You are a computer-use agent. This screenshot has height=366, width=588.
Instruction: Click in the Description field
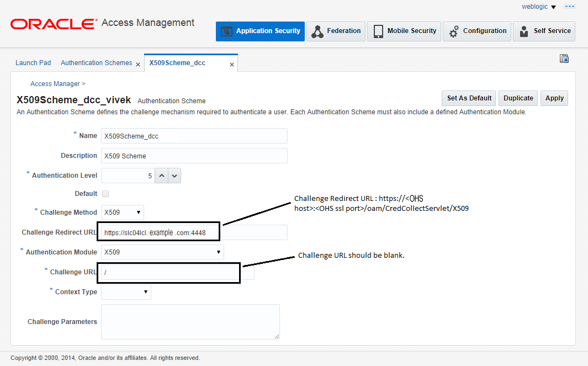pos(194,156)
